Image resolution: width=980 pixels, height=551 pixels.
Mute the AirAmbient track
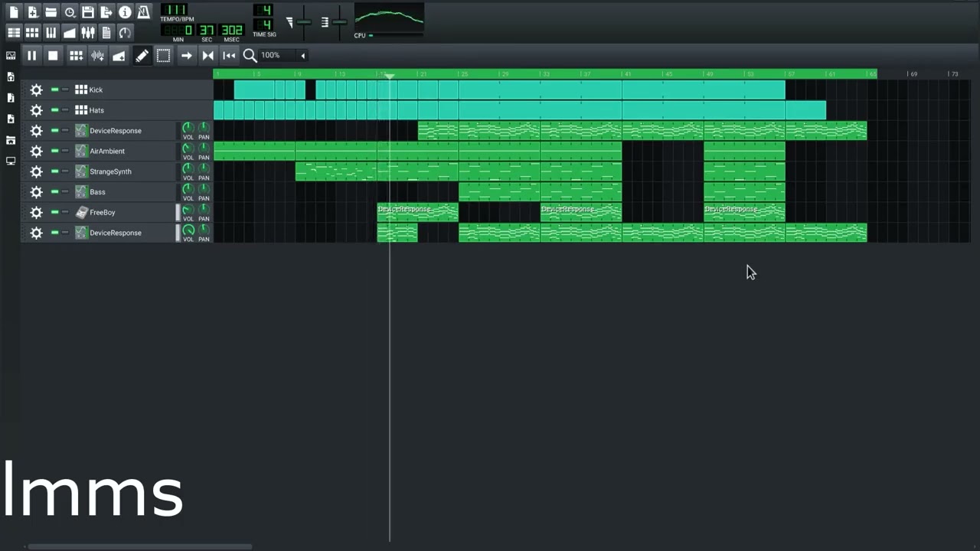(54, 151)
